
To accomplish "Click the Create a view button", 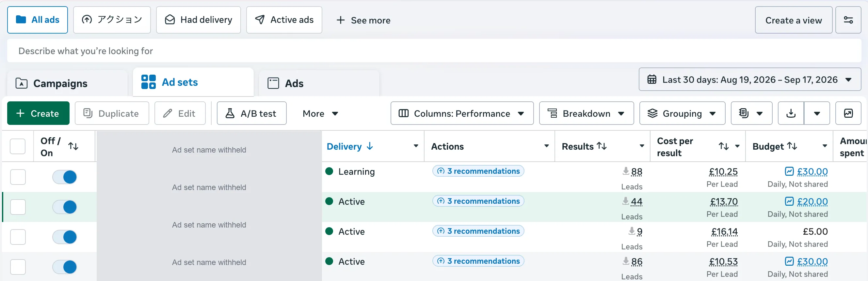I will pos(794,20).
